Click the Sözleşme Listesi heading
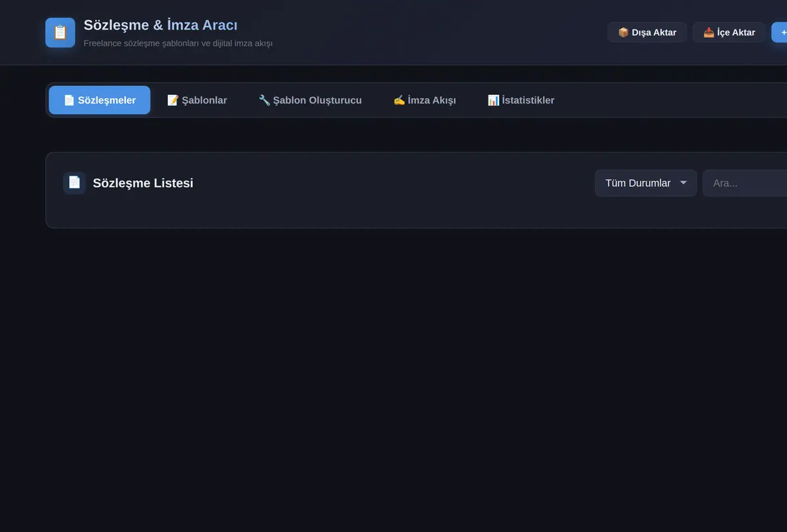The image size is (787, 532). pyautogui.click(x=143, y=183)
